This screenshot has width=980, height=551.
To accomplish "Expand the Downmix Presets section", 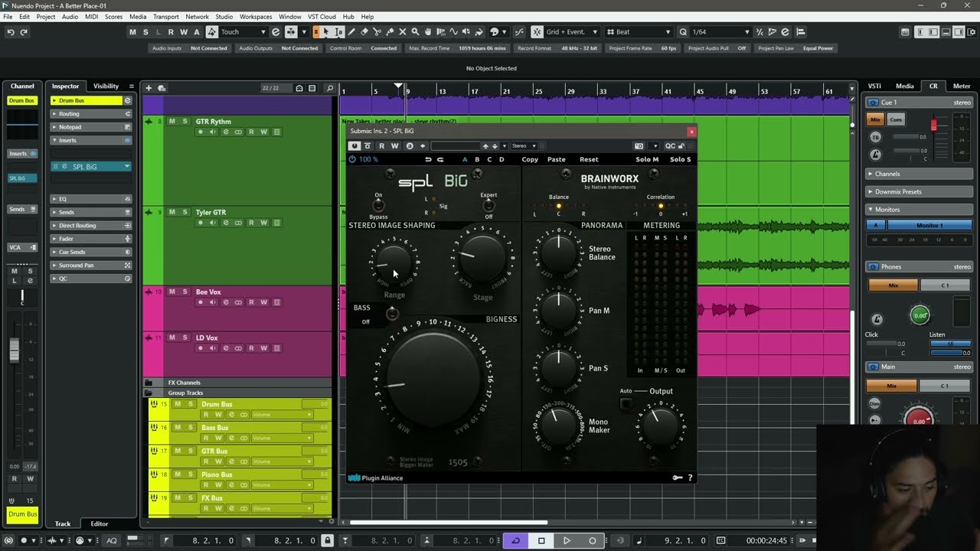I will [x=919, y=191].
